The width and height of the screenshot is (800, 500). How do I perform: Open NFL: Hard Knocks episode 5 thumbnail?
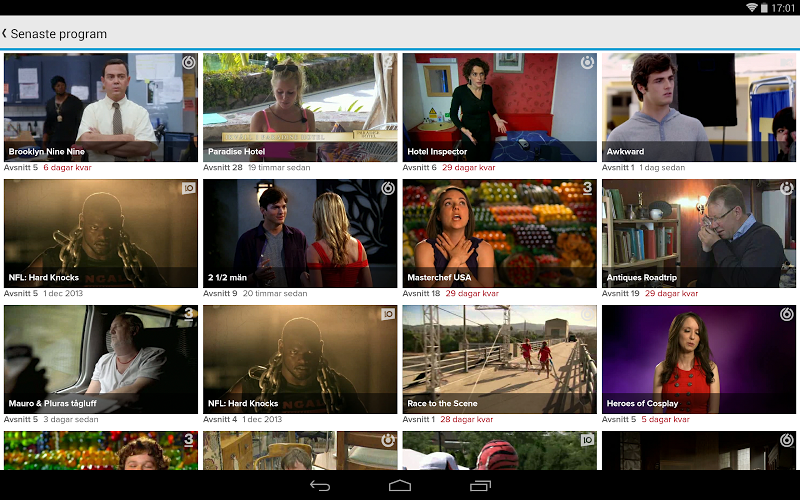coord(101,233)
